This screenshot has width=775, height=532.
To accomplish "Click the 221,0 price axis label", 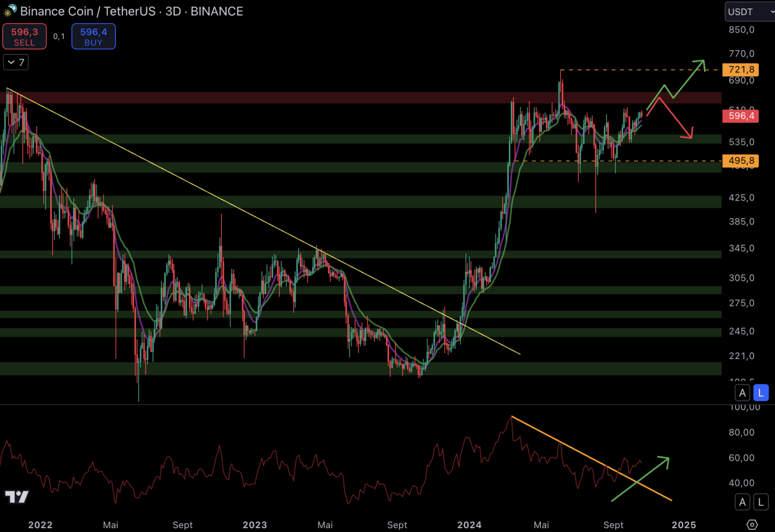I will point(741,356).
